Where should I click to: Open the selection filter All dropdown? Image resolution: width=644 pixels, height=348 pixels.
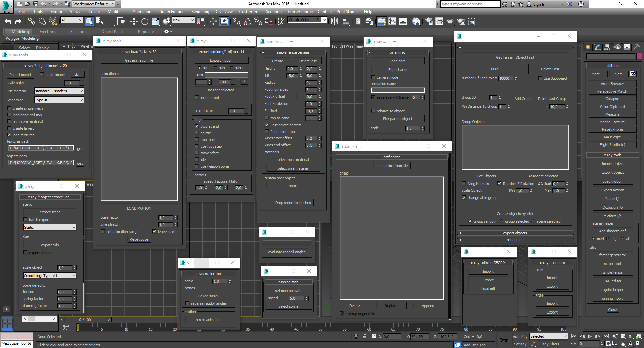tap(72, 20)
